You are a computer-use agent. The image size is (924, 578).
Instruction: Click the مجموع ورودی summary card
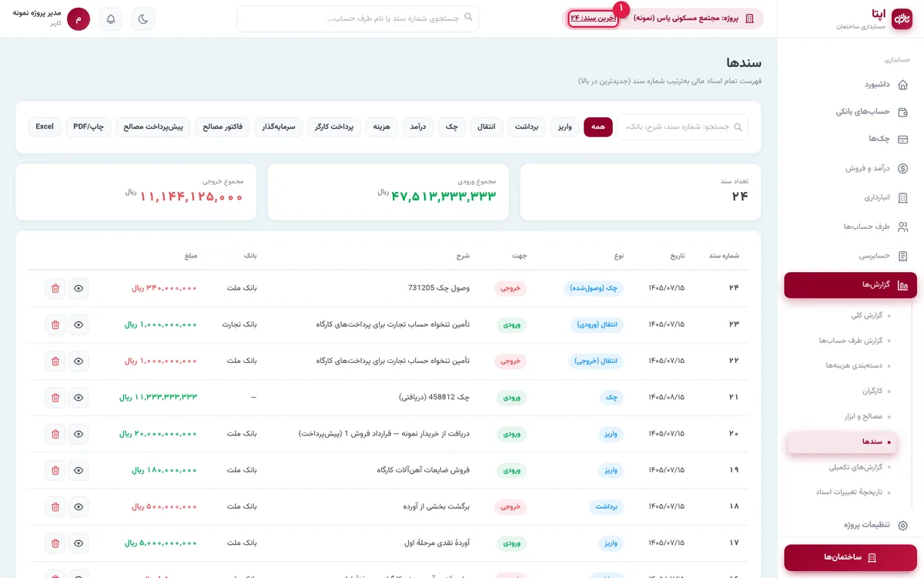coord(388,192)
